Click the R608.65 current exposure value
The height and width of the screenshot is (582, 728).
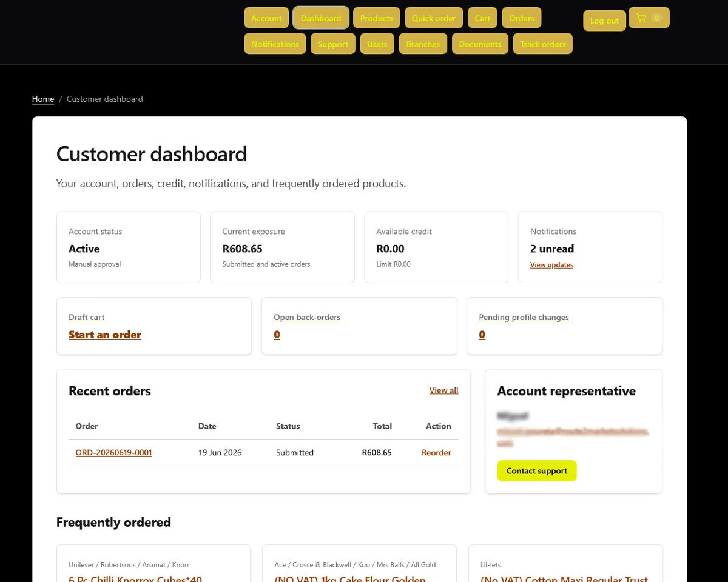tap(242, 249)
